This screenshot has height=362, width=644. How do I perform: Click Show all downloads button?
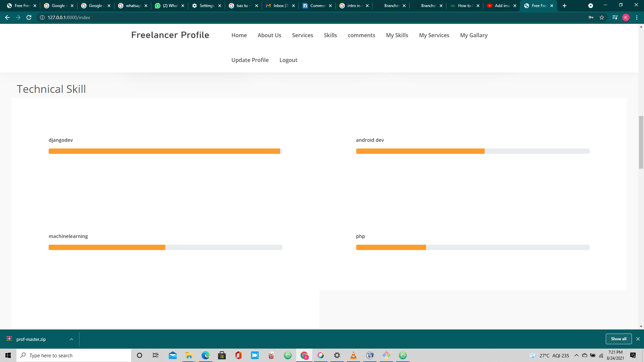click(619, 339)
